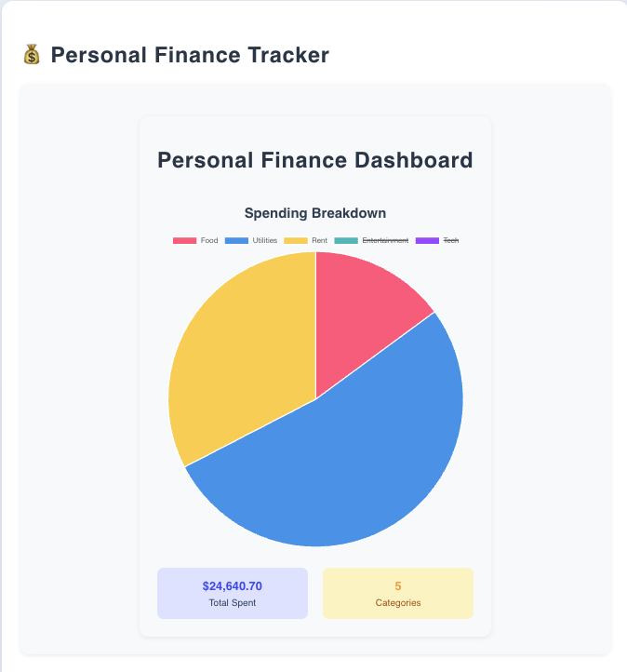Click the number 5 in Categories card
The image size is (627, 672).
(398, 585)
